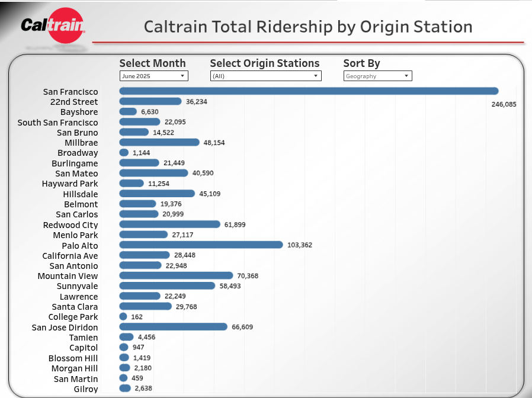The height and width of the screenshot is (398, 532).
Task: Click the College Park data point
Action: coord(123,317)
